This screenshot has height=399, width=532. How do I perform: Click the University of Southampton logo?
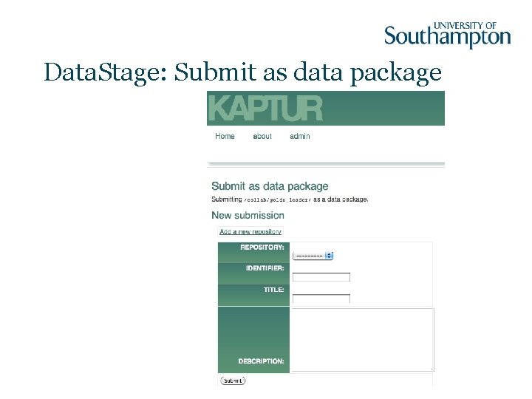tap(447, 35)
